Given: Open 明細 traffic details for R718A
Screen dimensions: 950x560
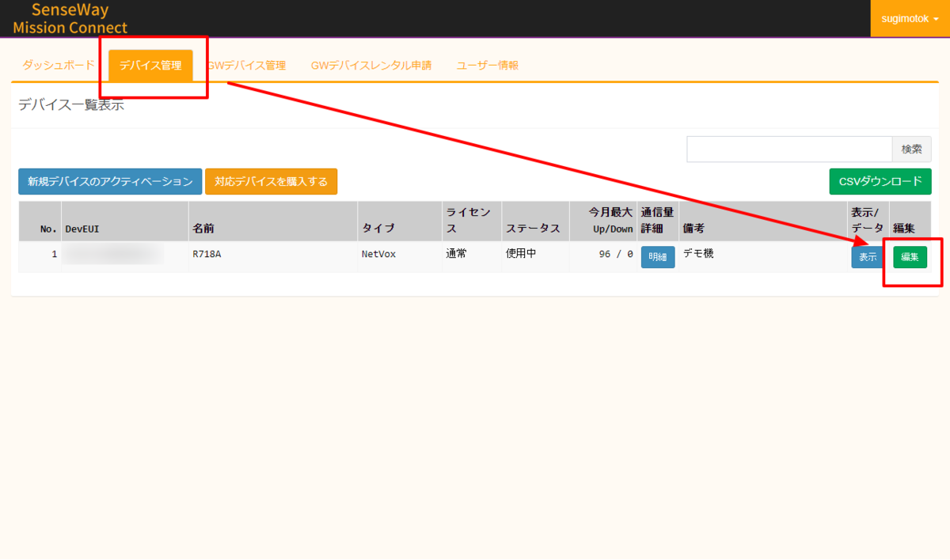Looking at the screenshot, I should pyautogui.click(x=658, y=257).
